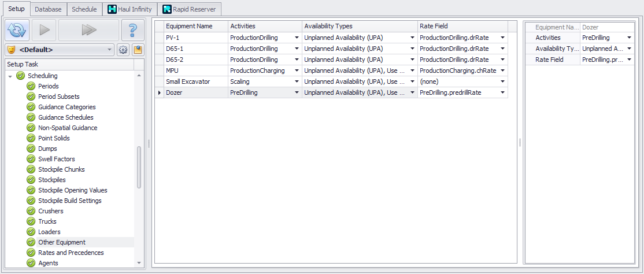Click the setup task list scrollbar thumb
Screen dimensions: 644x274
(x=139, y=167)
